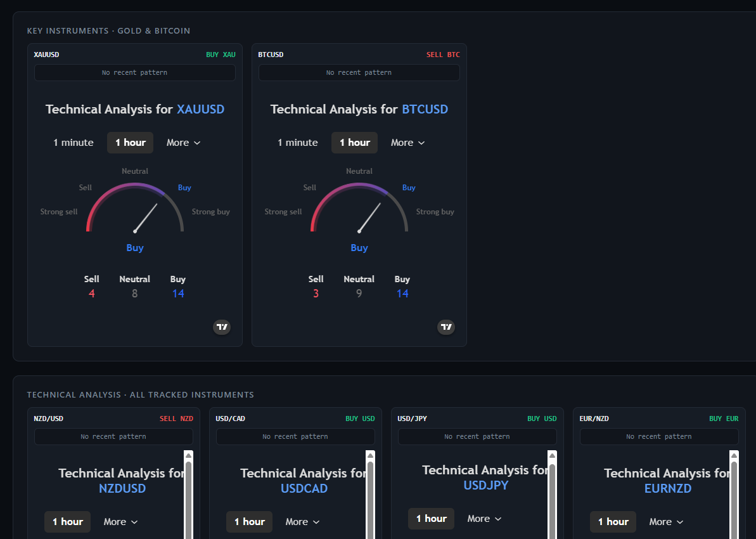Select 1 hour timeframe for NZDUSD
The image size is (756, 539).
68,522
